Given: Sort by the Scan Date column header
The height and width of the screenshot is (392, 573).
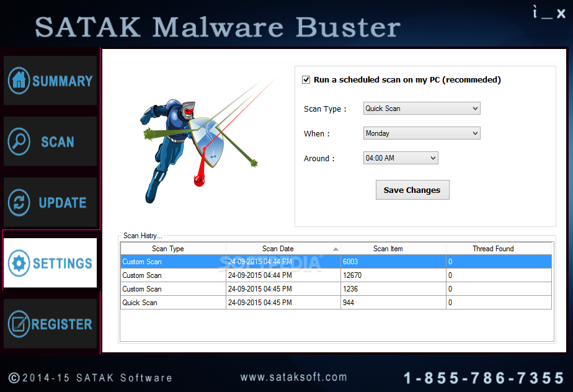Looking at the screenshot, I should [x=283, y=249].
